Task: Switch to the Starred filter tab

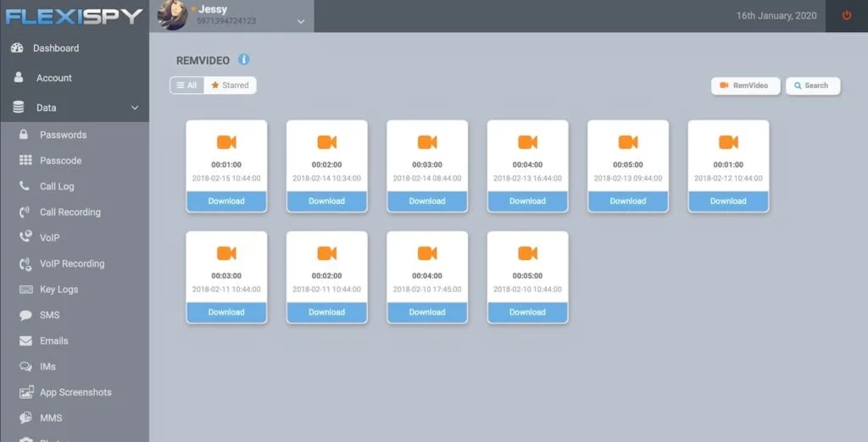Action: click(230, 86)
